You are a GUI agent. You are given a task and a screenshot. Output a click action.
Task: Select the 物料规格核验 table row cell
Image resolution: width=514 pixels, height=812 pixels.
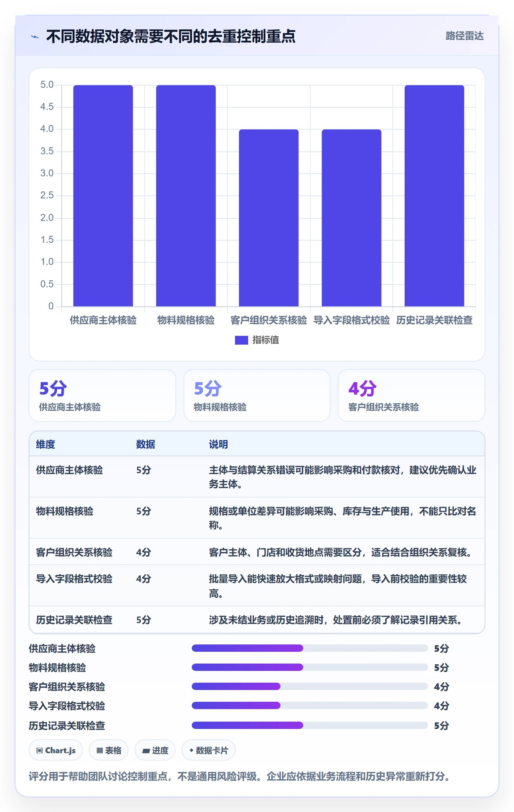[65, 511]
